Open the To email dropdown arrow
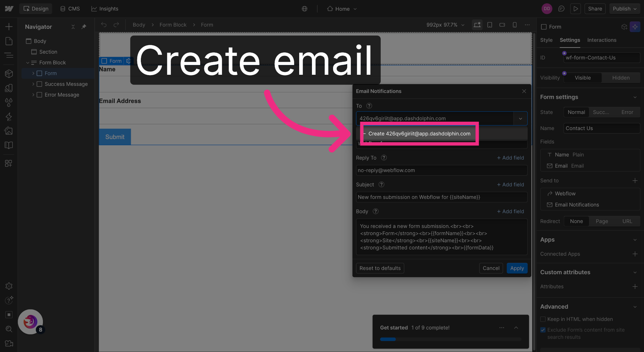 520,119
